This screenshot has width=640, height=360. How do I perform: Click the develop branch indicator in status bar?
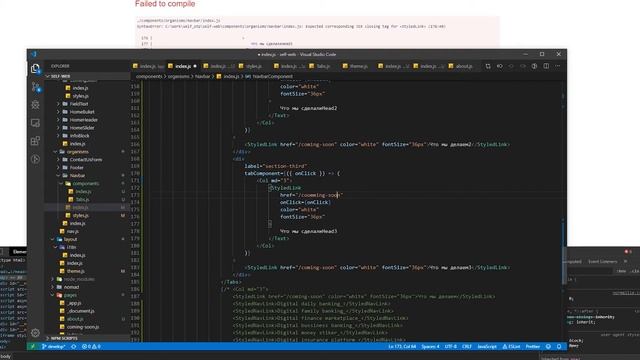click(x=53, y=347)
